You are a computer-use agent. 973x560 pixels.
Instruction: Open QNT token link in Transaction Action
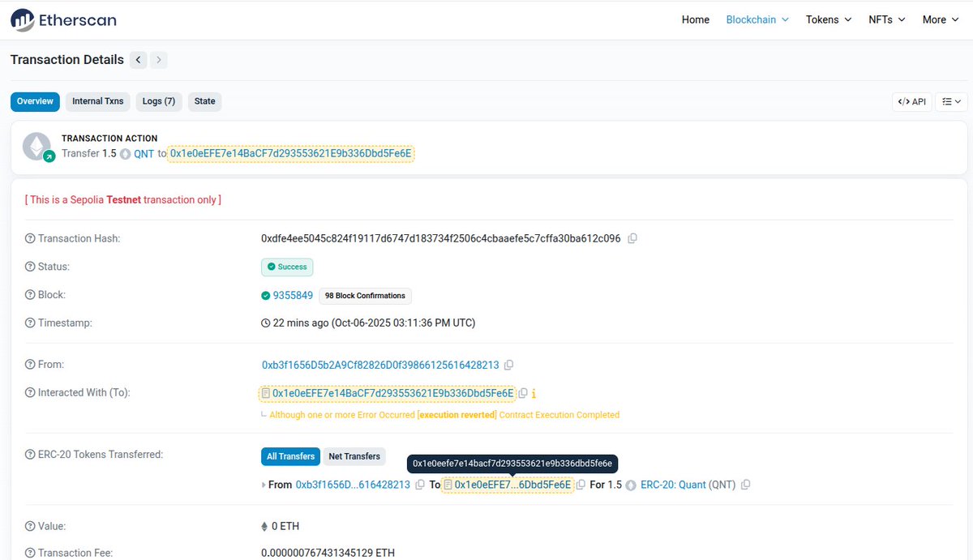(x=144, y=153)
